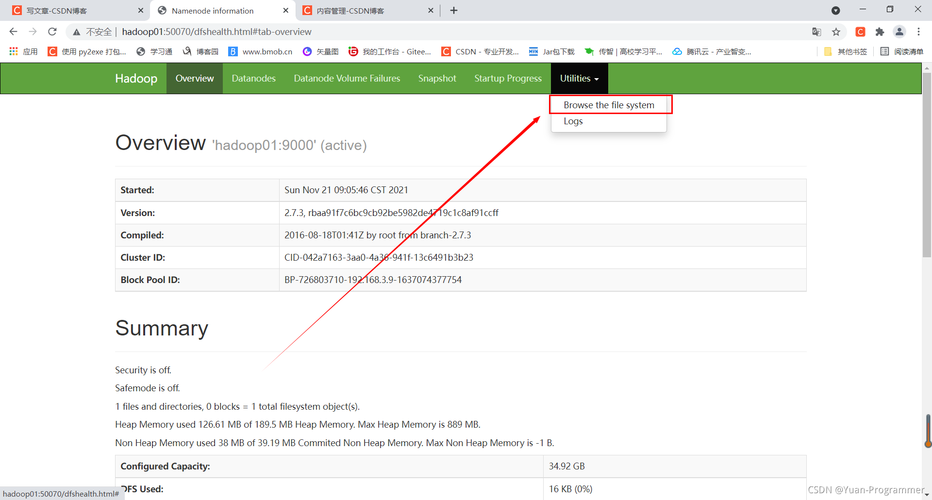Open the Datanode Volume Failures tab
This screenshot has width=932, height=500.
(346, 78)
